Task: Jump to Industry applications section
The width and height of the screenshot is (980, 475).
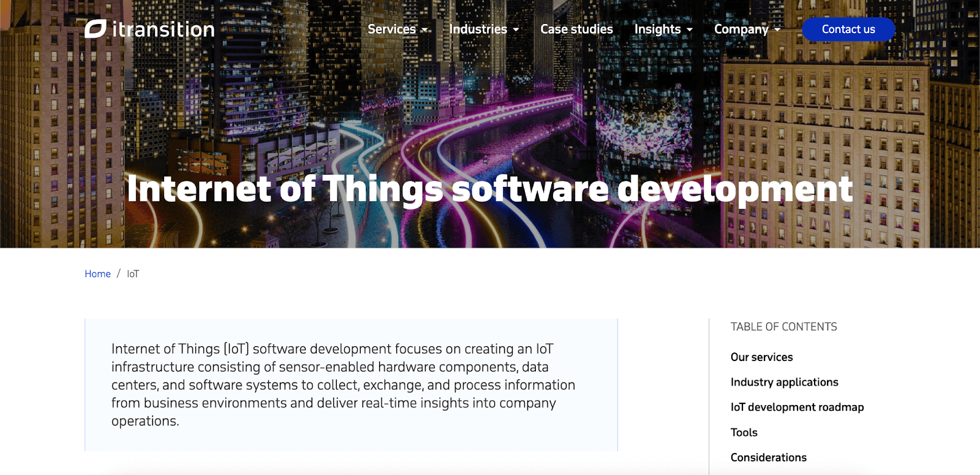Action: 784,382
